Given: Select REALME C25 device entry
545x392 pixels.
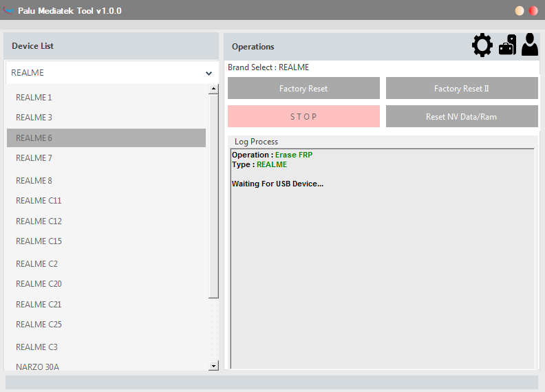Looking at the screenshot, I should 107,324.
